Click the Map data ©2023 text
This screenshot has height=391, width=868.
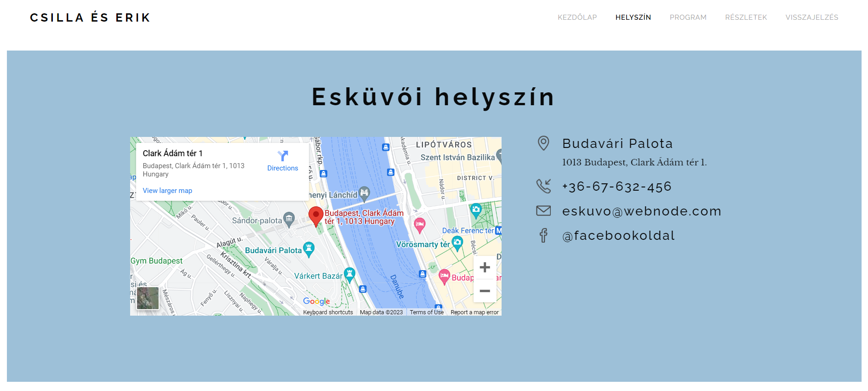(x=381, y=312)
